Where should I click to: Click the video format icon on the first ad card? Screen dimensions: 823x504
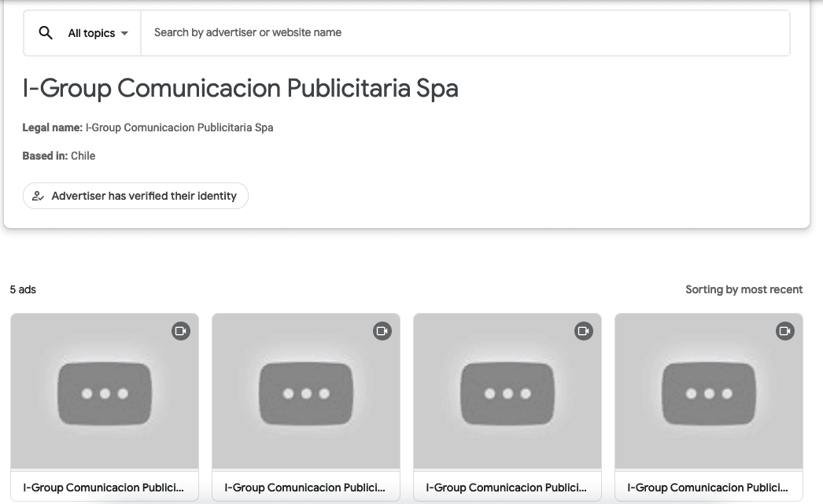[x=181, y=331]
